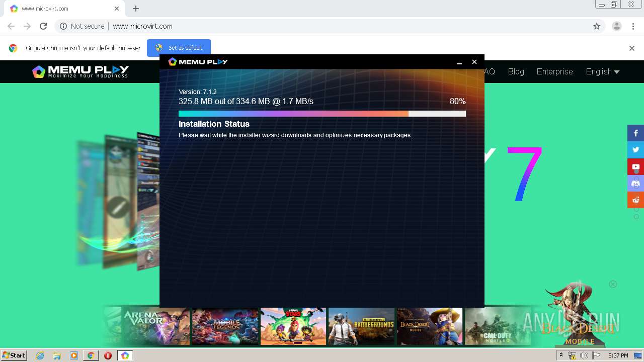Viewport: 644px width, 362px height.
Task: Minimize the MEmu Play installer window
Action: coord(459,62)
